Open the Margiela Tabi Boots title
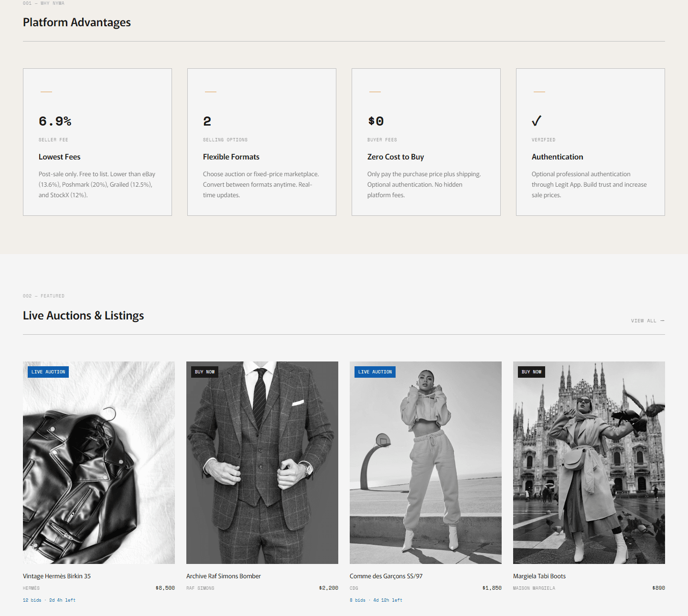 click(x=539, y=576)
